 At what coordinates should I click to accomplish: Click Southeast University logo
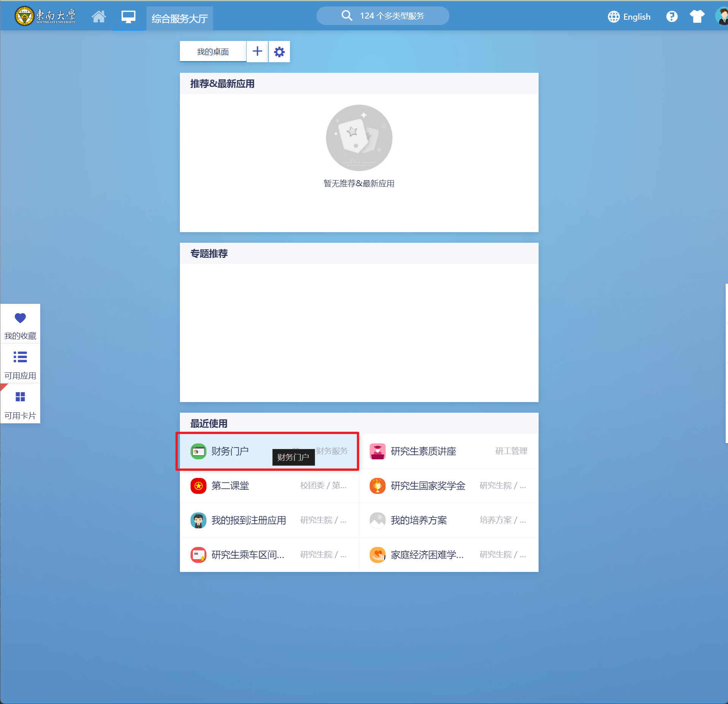pyautogui.click(x=45, y=16)
